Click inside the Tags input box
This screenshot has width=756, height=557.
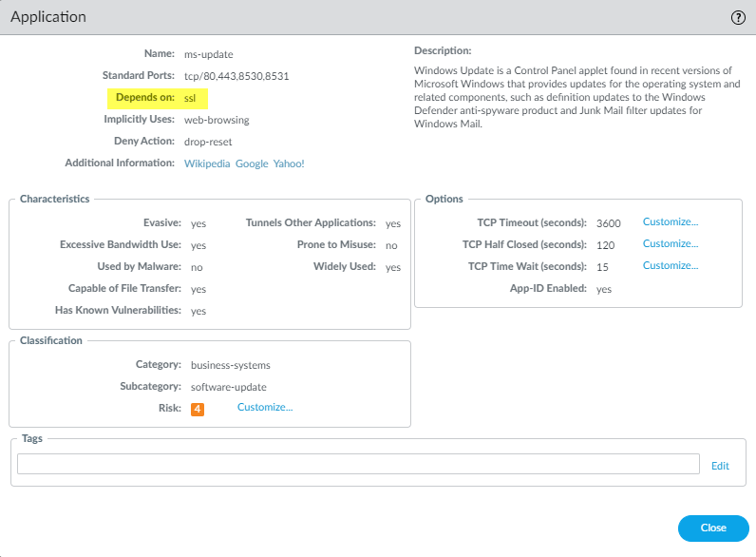point(358,464)
